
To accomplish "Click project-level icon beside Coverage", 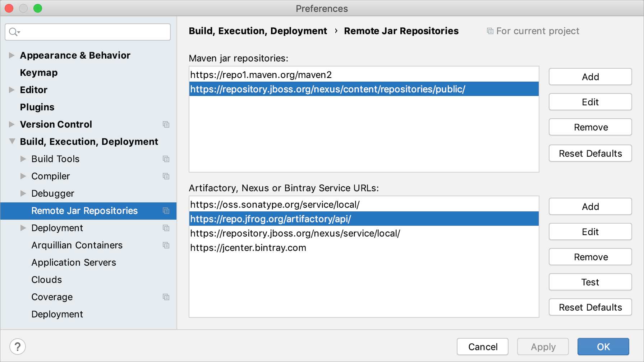I will pyautogui.click(x=166, y=297).
